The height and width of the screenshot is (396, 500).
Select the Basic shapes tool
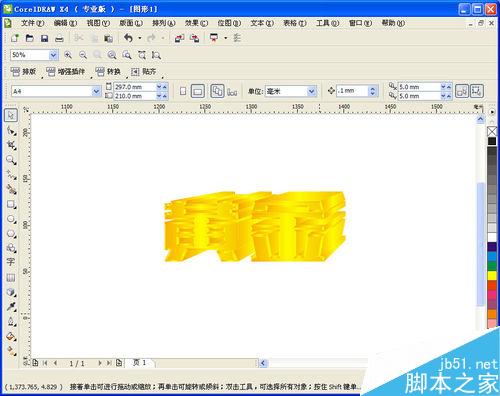(11, 248)
